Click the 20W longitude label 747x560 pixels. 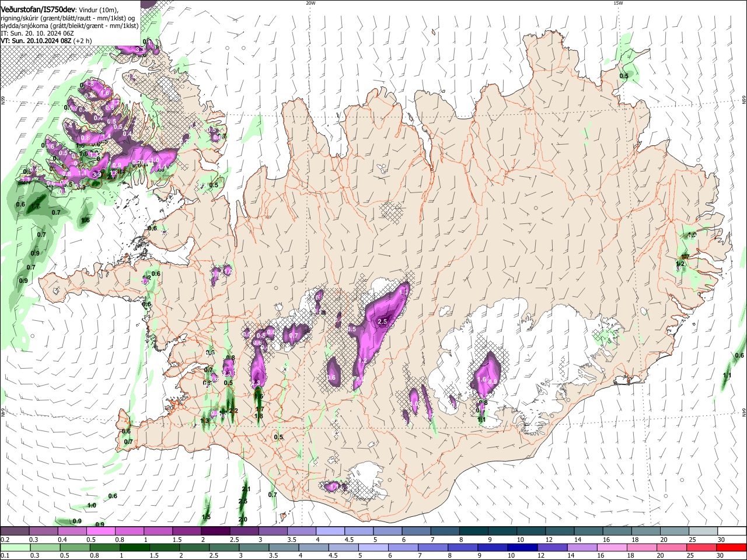310,3
